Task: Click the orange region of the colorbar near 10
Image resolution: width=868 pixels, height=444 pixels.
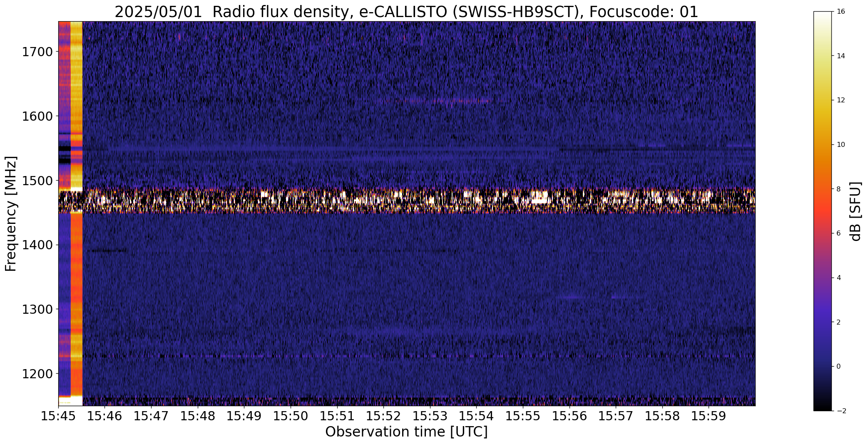Action: 822,145
